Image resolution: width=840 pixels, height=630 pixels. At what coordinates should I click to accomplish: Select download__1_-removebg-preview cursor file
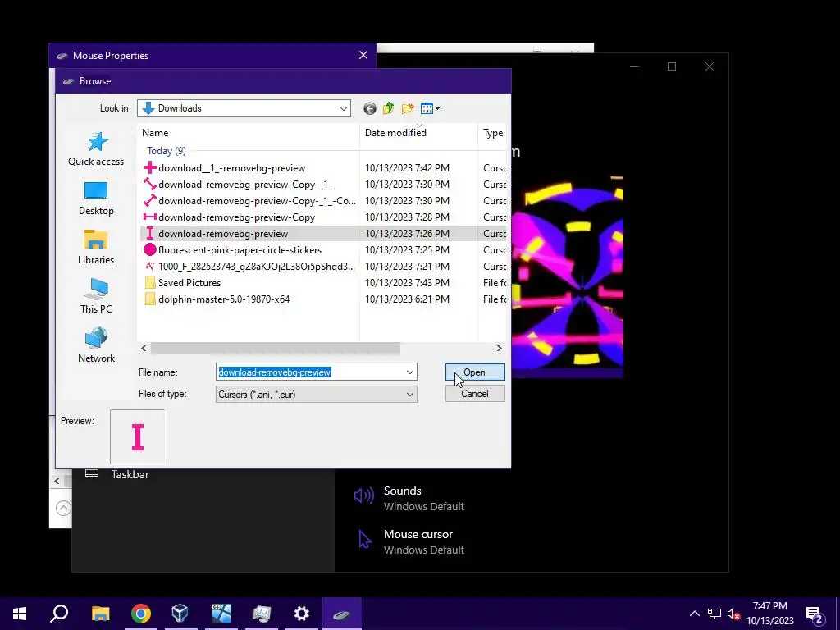tap(231, 168)
